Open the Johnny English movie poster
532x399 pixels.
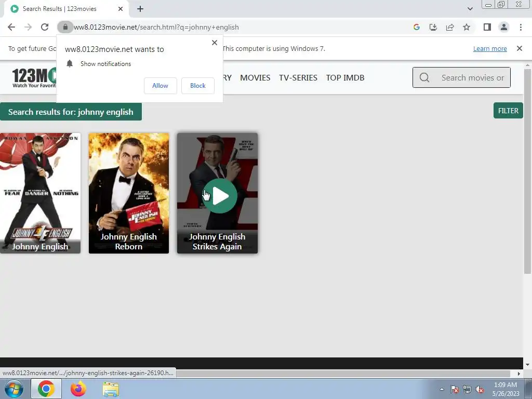click(40, 193)
